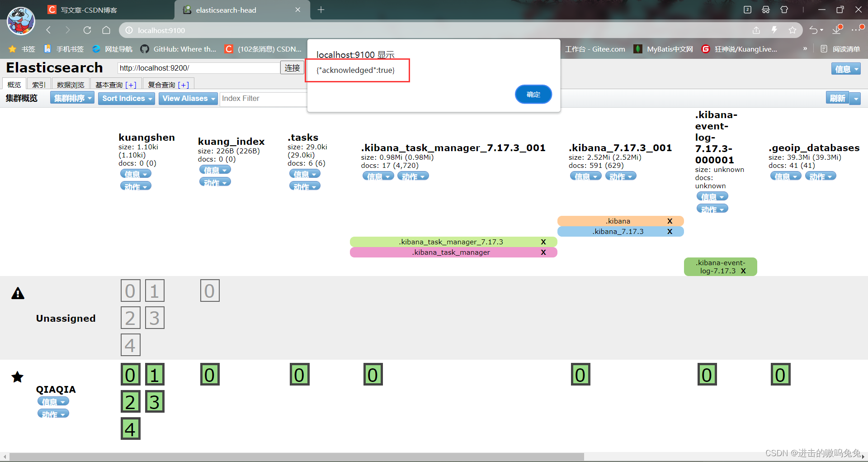Switch to 写文章-CSDN博客 browser tab
The height and width of the screenshot is (462, 868).
(89, 10)
